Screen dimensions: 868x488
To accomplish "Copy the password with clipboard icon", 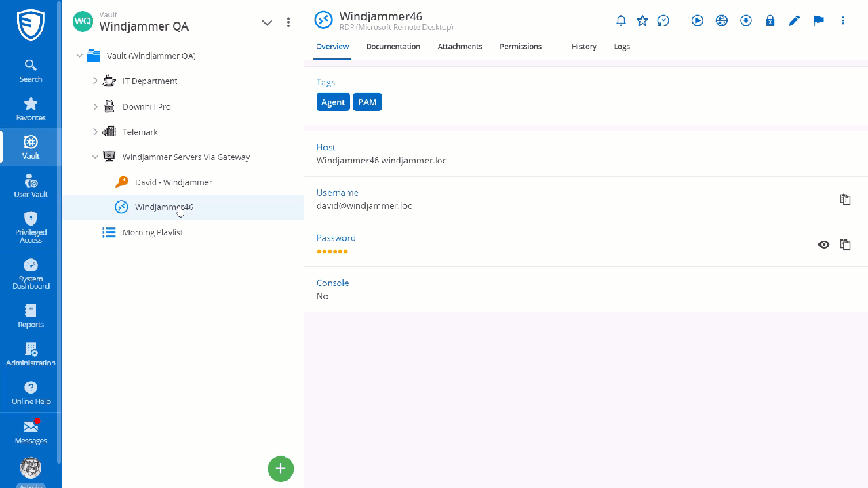I will [x=845, y=245].
